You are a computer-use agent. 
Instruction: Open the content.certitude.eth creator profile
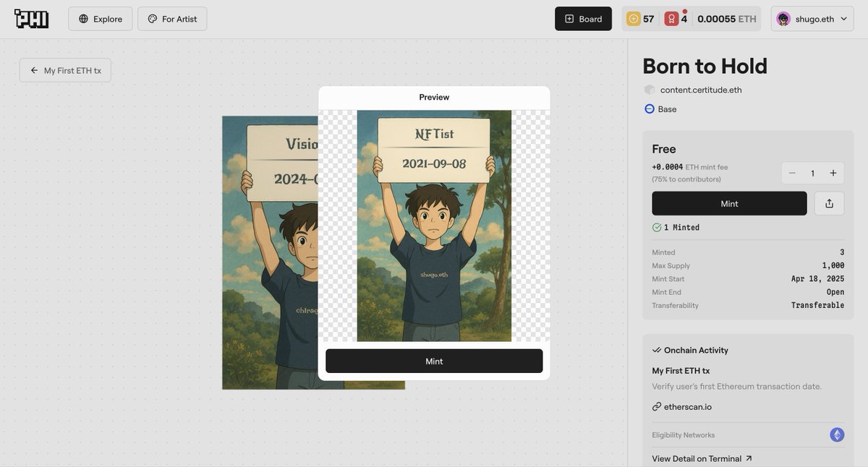pos(701,90)
